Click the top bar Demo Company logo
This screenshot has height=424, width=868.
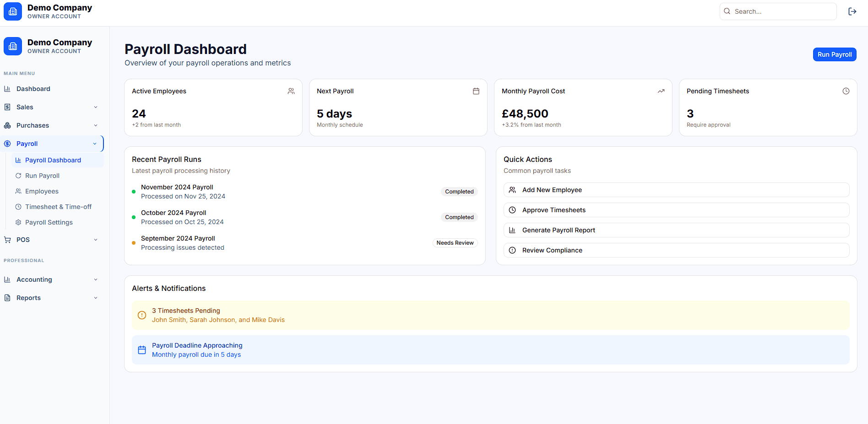pyautogui.click(x=13, y=11)
